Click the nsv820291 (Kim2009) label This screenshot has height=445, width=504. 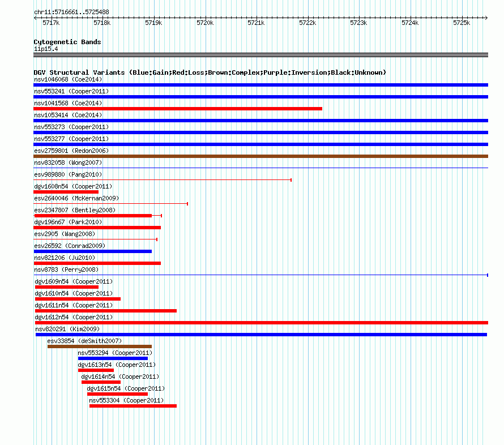[67, 329]
